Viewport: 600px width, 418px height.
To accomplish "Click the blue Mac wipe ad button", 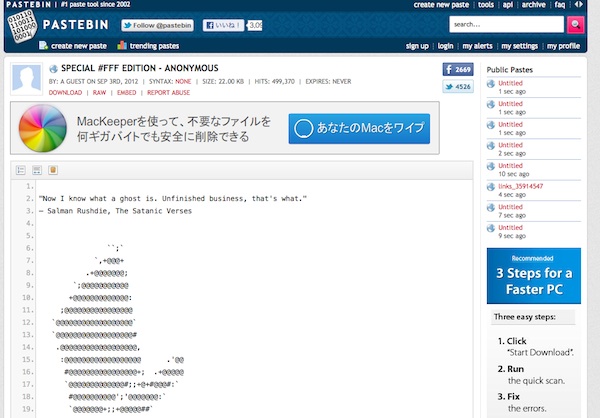I will [359, 129].
